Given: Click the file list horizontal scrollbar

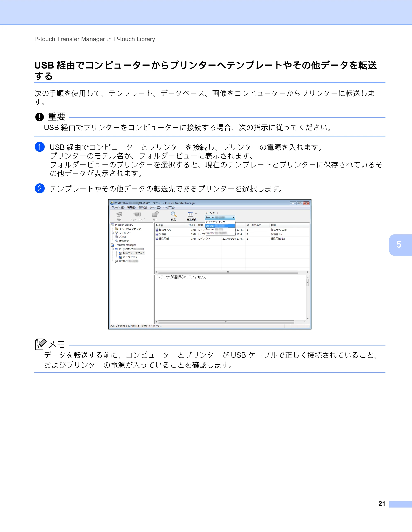Looking at the screenshot, I should 232,272.
